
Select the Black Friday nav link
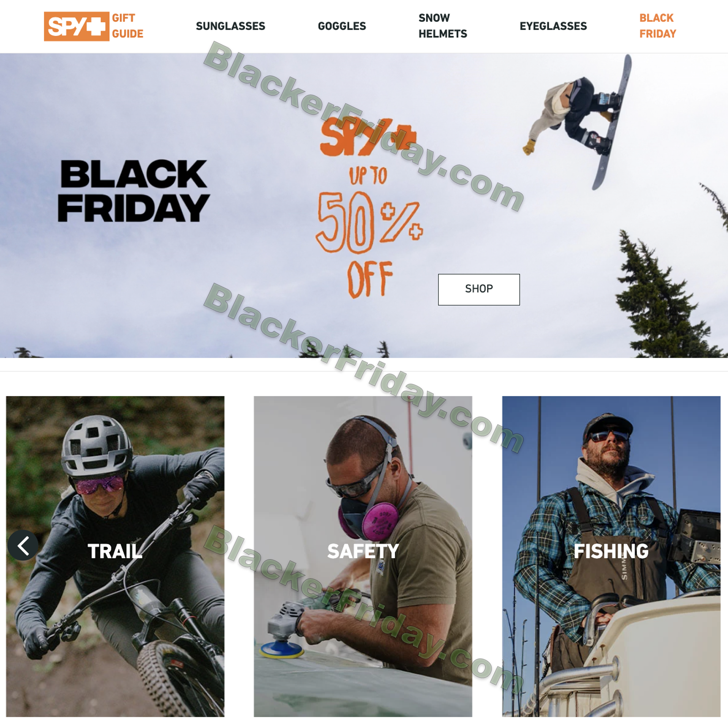658,26
